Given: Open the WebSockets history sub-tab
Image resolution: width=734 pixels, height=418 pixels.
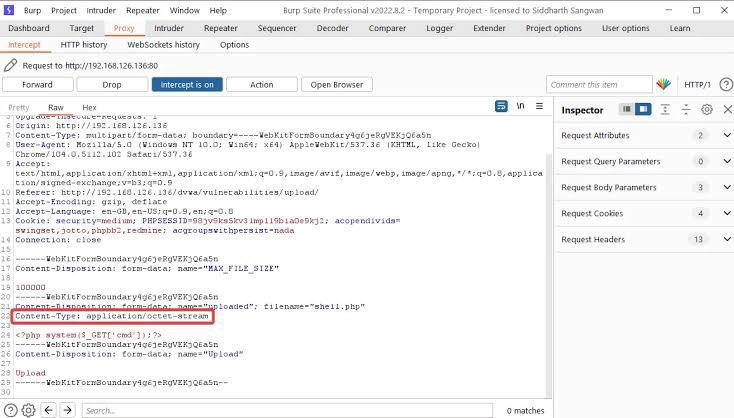Looking at the screenshot, I should 163,44.
